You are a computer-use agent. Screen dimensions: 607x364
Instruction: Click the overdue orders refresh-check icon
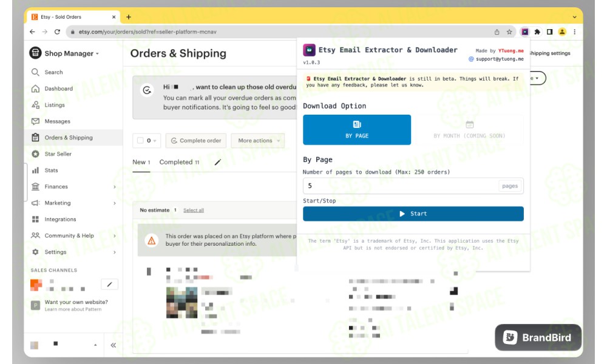[x=147, y=90]
